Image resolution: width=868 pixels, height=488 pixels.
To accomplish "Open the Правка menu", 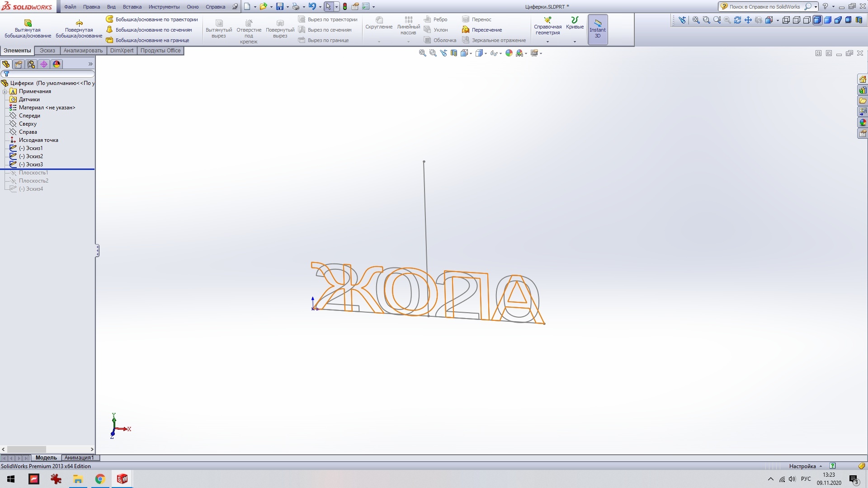I will point(91,7).
